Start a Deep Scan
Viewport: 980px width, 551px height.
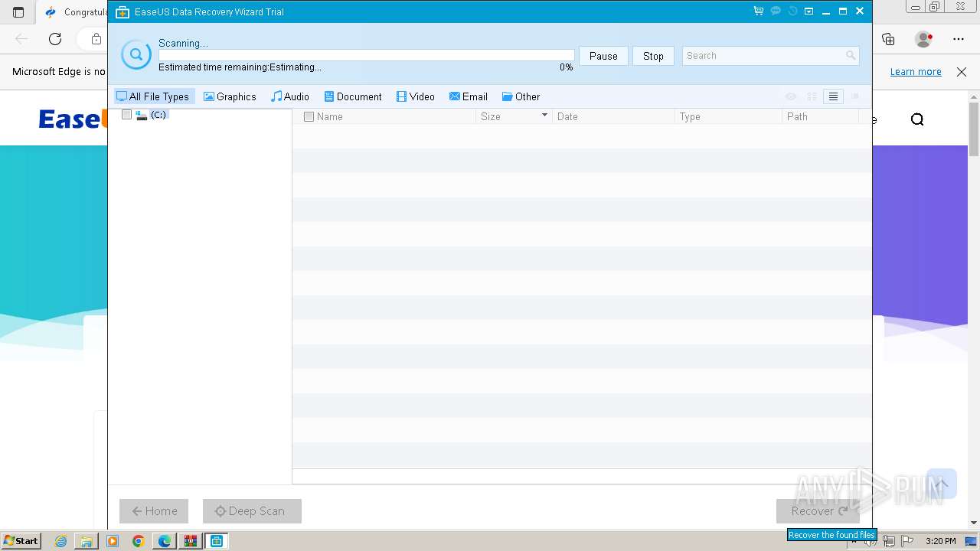click(252, 511)
